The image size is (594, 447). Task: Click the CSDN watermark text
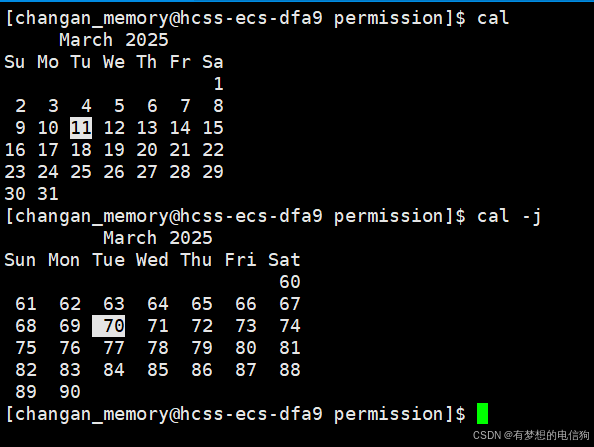tap(531, 435)
